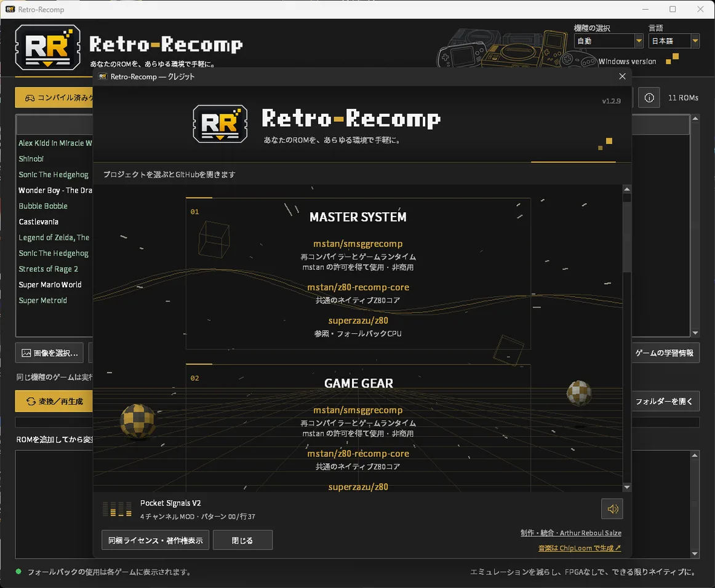Click the ゲームの学習情報 button
Viewport: 715px width, 588px height.
[x=665, y=353]
